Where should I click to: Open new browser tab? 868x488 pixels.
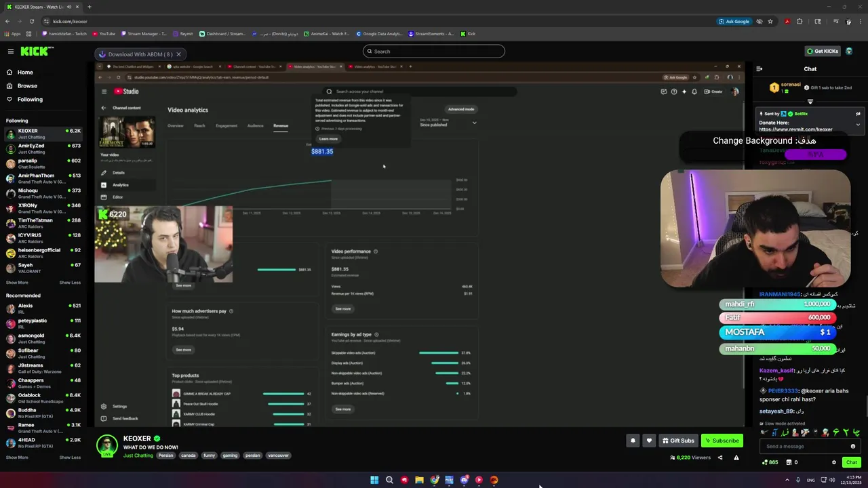(90, 7)
